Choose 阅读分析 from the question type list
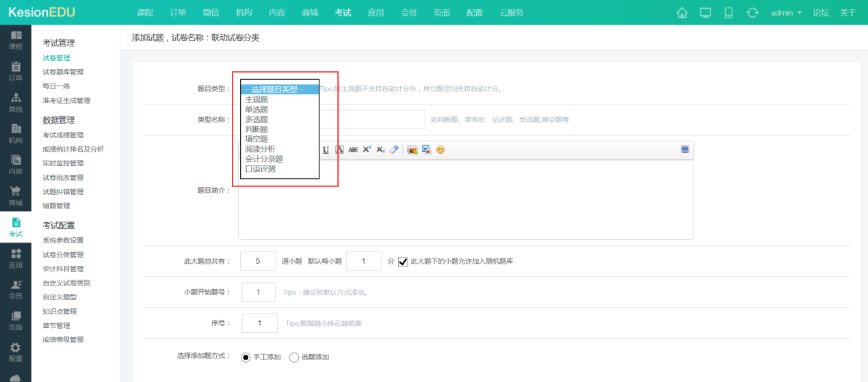 point(260,149)
